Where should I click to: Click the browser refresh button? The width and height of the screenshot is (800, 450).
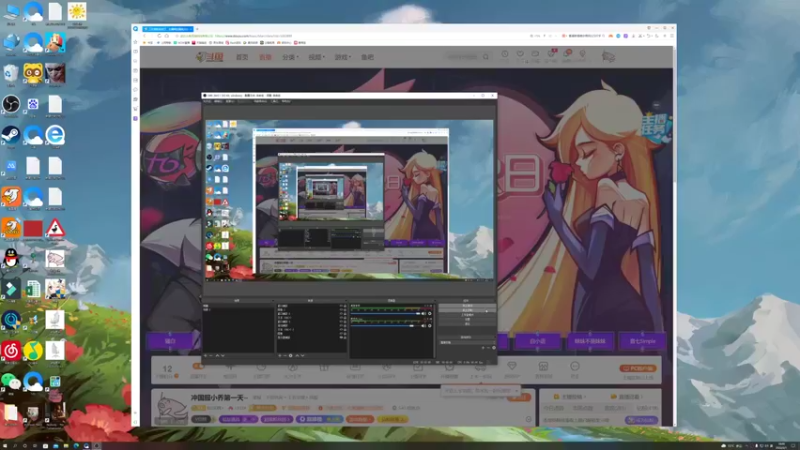159,36
